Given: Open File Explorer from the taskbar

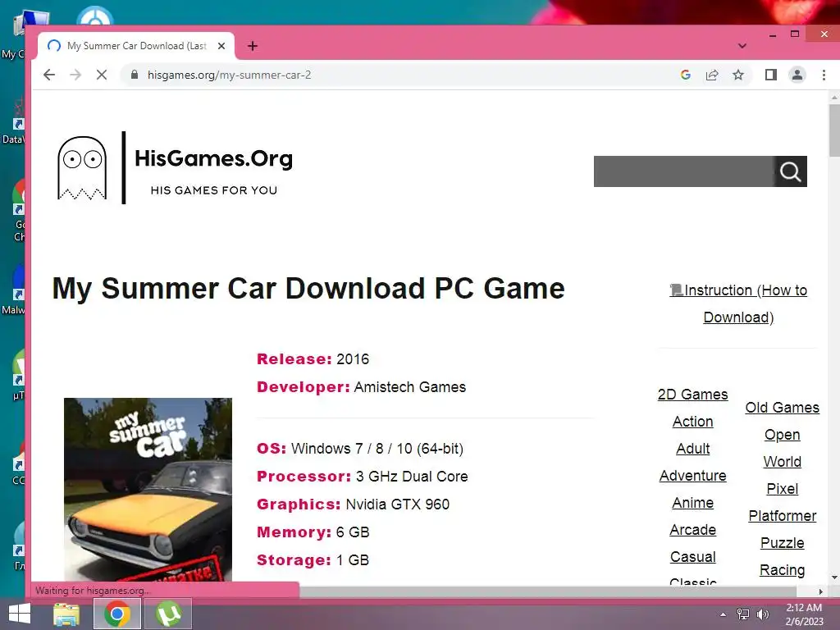Looking at the screenshot, I should click(66, 614).
